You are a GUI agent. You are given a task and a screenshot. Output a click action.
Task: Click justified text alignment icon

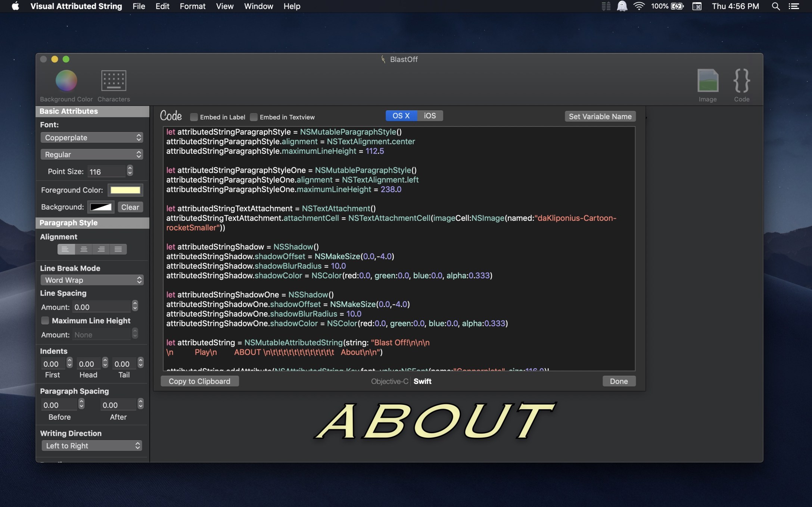[118, 250]
